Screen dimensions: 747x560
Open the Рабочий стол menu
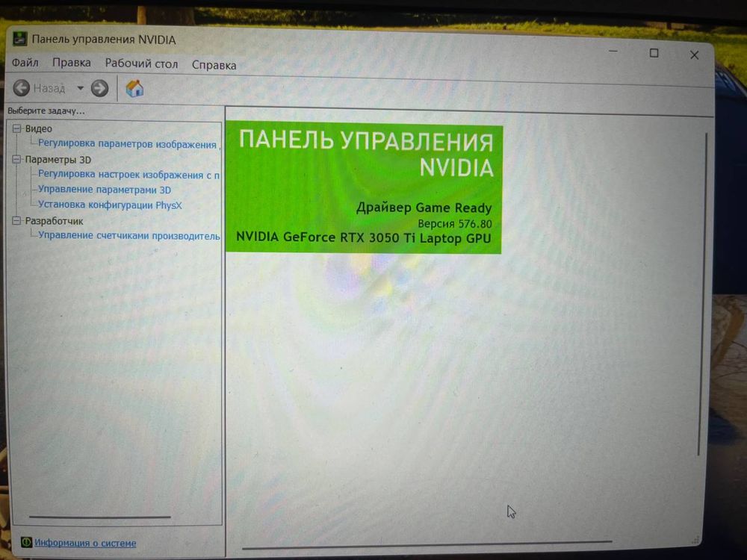tap(141, 63)
